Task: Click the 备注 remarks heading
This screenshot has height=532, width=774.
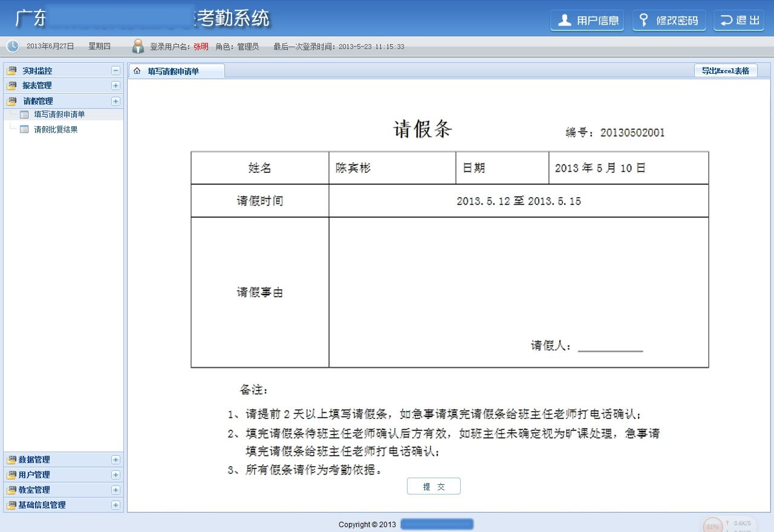Action: 254,390
